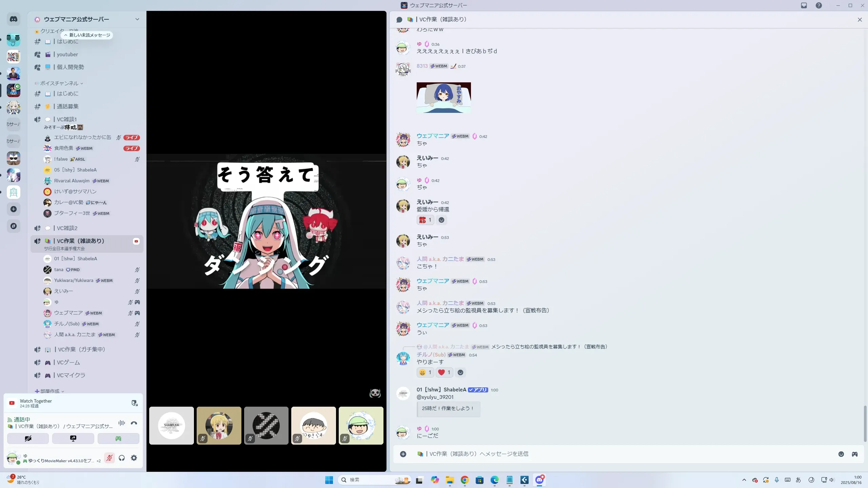
Task: Toggle camera on/off button
Action: click(x=28, y=439)
